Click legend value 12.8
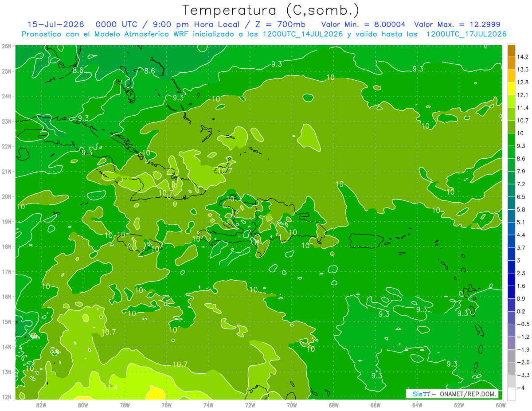This screenshot has height=411, width=532. (523, 82)
